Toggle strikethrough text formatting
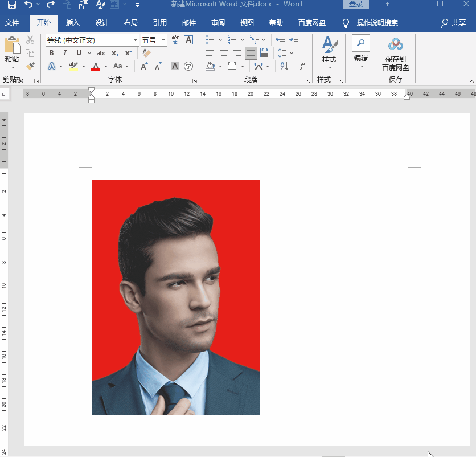 click(x=101, y=53)
